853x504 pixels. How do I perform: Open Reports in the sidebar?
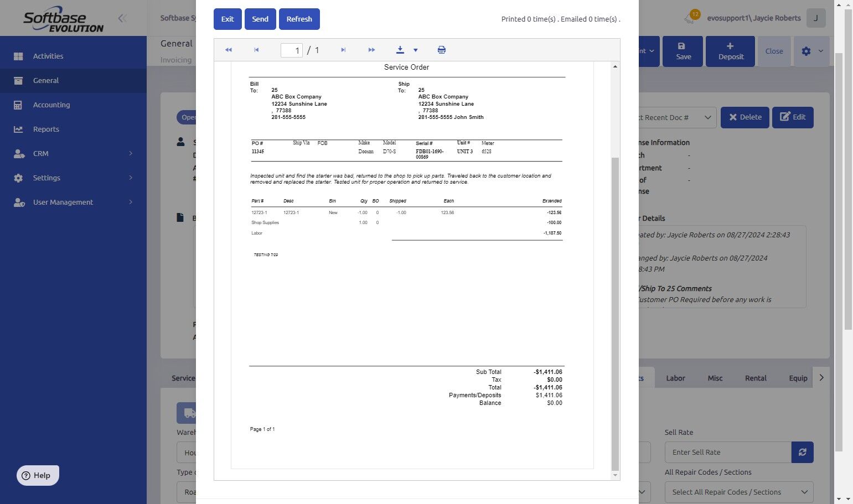[x=73, y=129]
